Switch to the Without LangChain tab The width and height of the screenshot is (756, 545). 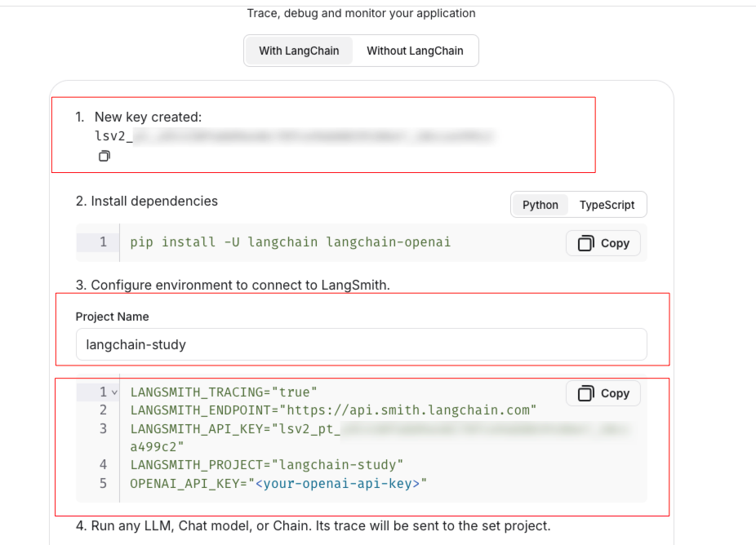click(415, 51)
